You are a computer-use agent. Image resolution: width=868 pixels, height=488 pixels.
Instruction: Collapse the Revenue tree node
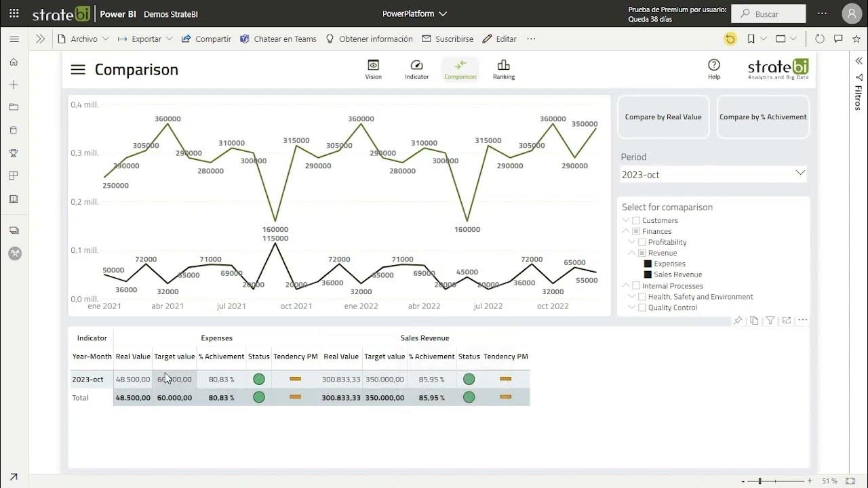[631, 253]
